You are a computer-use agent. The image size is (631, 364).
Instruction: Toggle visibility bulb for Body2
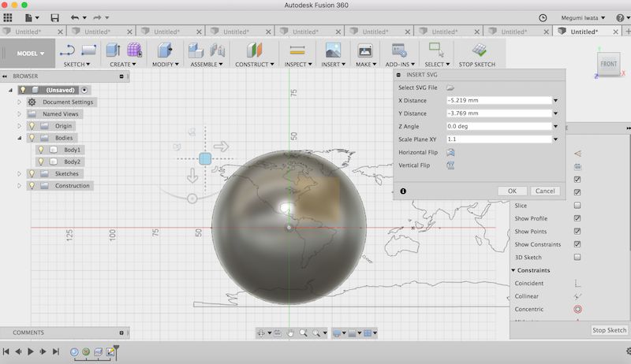(41, 162)
